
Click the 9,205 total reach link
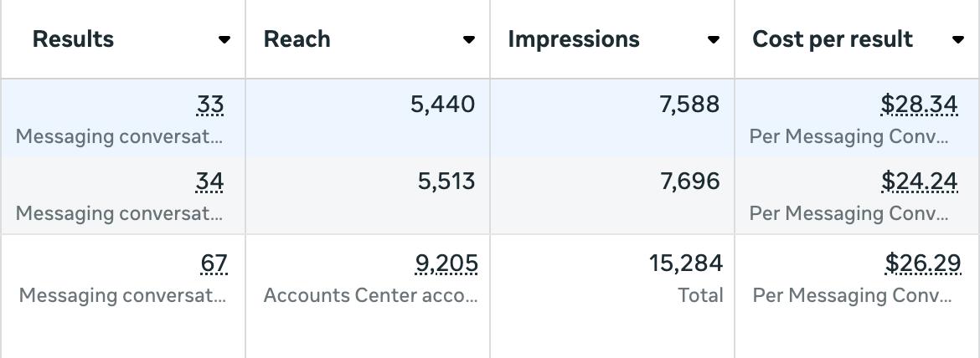[x=446, y=263]
